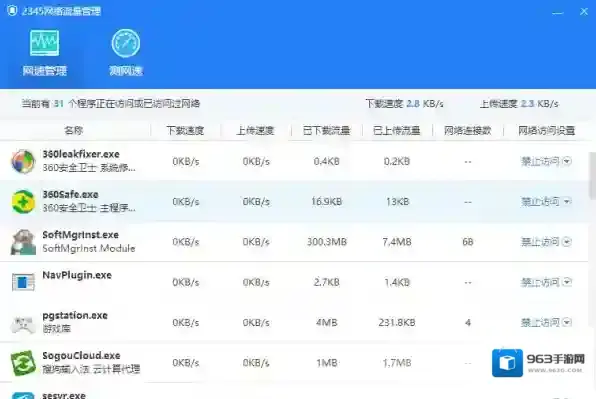Click the SoftMgrInst Module description text
This screenshot has width=596, height=399.
pyautogui.click(x=89, y=248)
